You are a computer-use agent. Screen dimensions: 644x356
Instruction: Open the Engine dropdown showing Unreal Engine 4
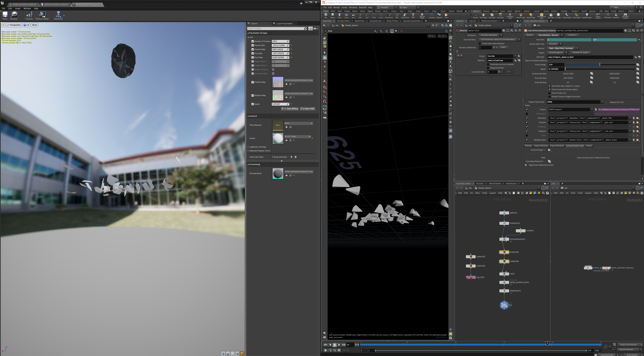pyautogui.click(x=557, y=53)
